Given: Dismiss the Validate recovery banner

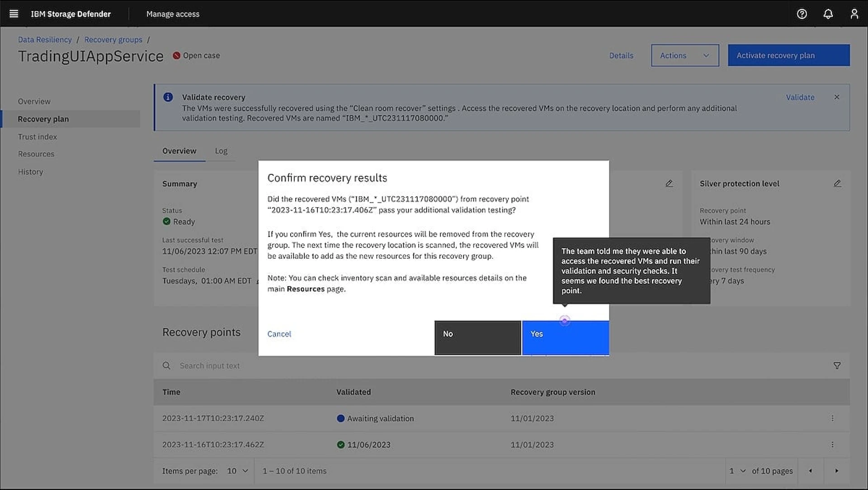Looking at the screenshot, I should [837, 97].
